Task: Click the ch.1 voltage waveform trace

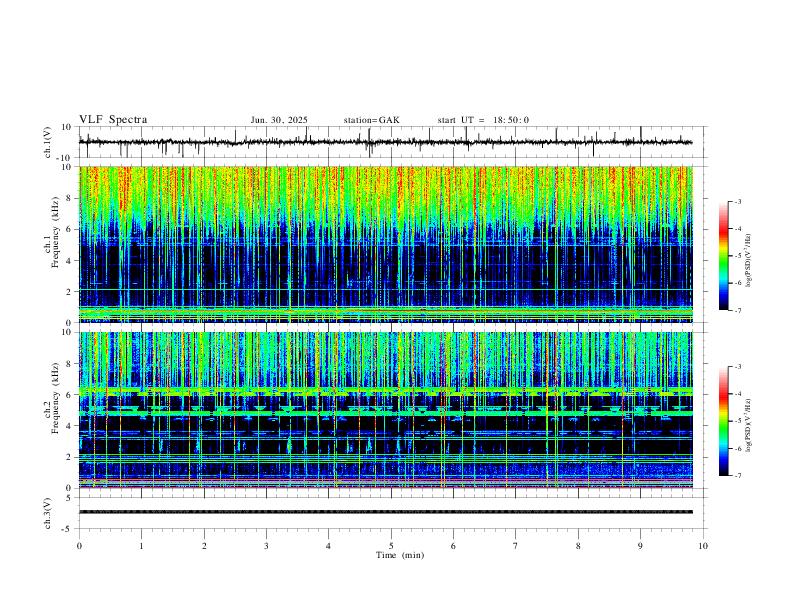Action: pos(385,142)
